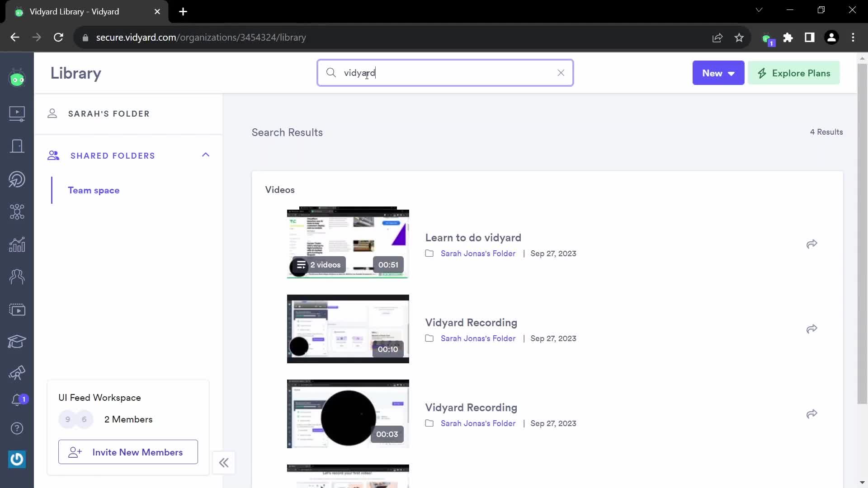Open the tab search dropdown arrow
This screenshot has width=868, height=488.
(759, 10)
